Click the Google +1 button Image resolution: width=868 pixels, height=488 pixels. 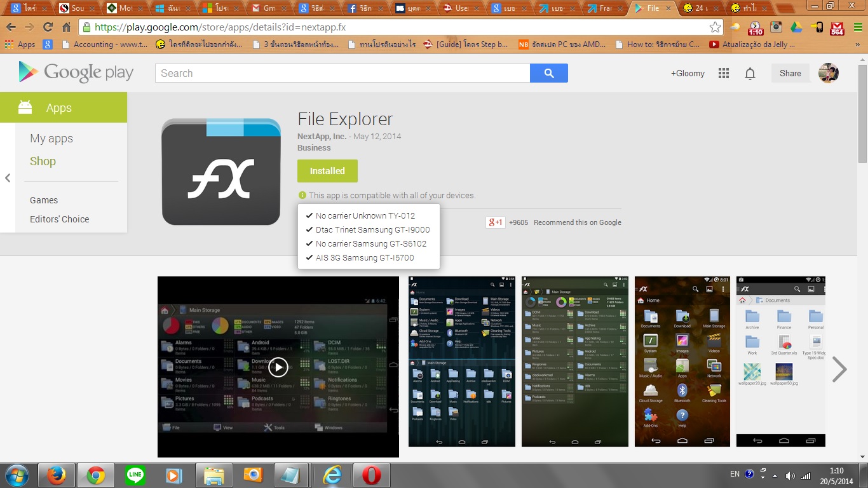pos(495,222)
